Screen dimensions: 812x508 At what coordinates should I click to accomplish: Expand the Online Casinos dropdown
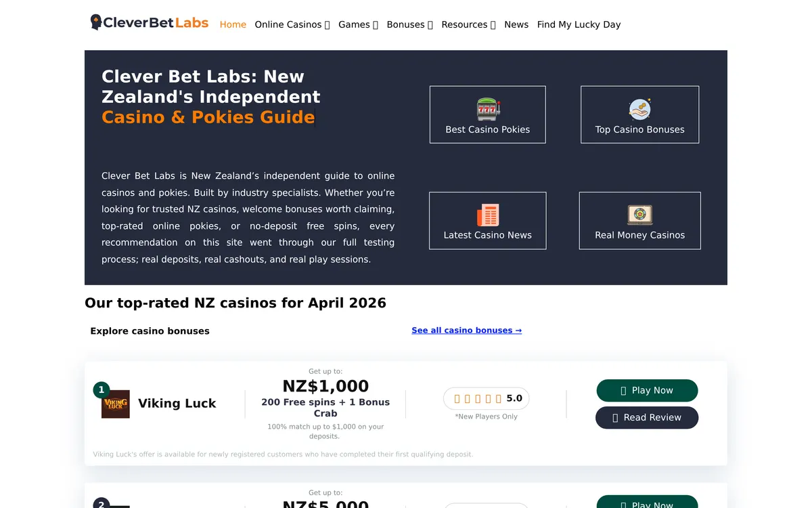tap(292, 24)
